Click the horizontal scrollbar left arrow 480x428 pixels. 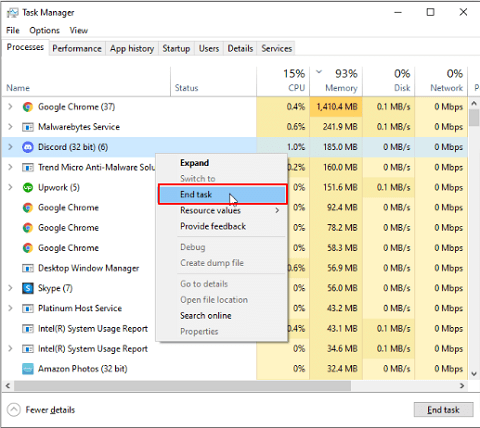[x=8, y=386]
